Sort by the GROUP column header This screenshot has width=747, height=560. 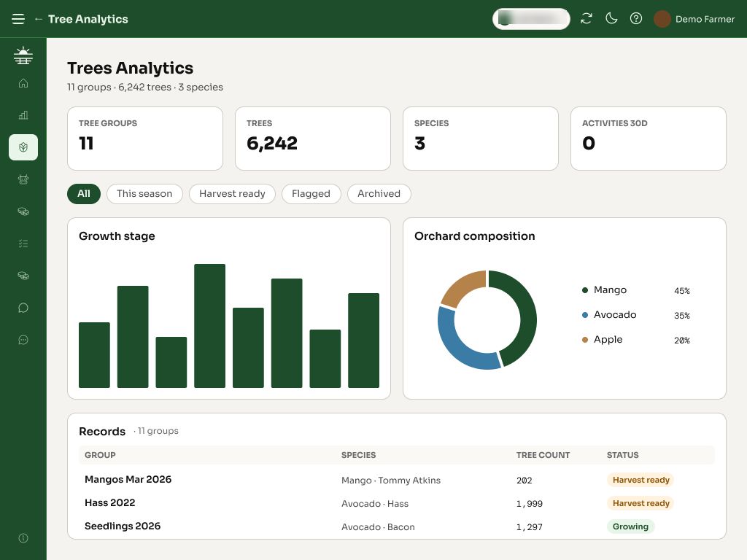click(100, 455)
